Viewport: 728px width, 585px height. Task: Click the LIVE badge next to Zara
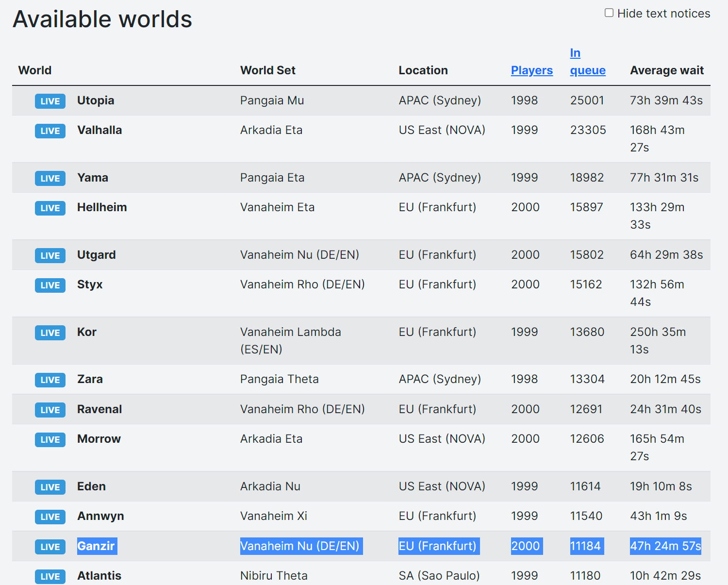pos(50,380)
